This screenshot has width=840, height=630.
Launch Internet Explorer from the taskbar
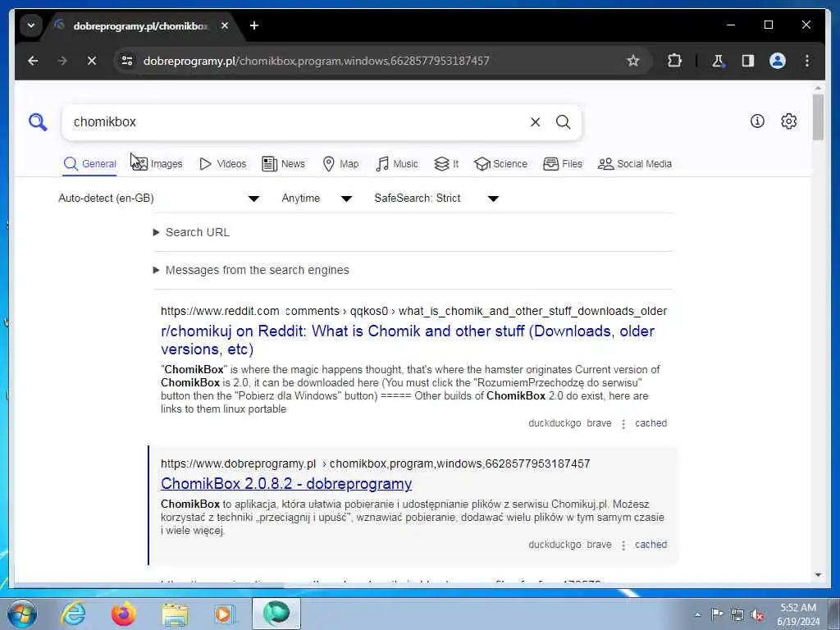coord(73,614)
